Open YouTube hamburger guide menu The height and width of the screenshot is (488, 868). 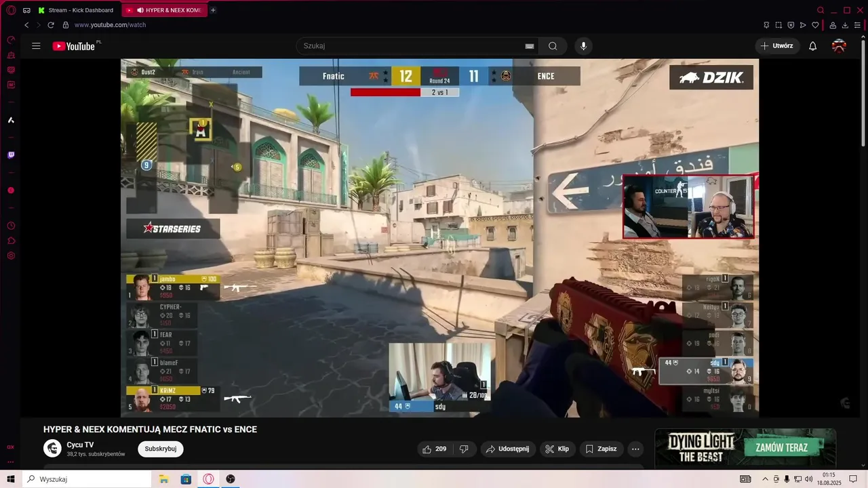pos(36,46)
